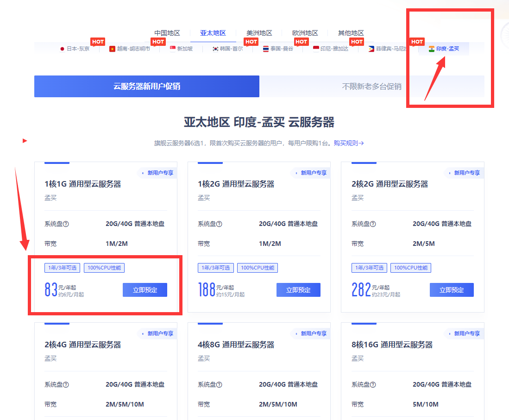Viewport: 509px width, 420px height.
Task: Open the 美洲地区 tab
Action: (259, 33)
